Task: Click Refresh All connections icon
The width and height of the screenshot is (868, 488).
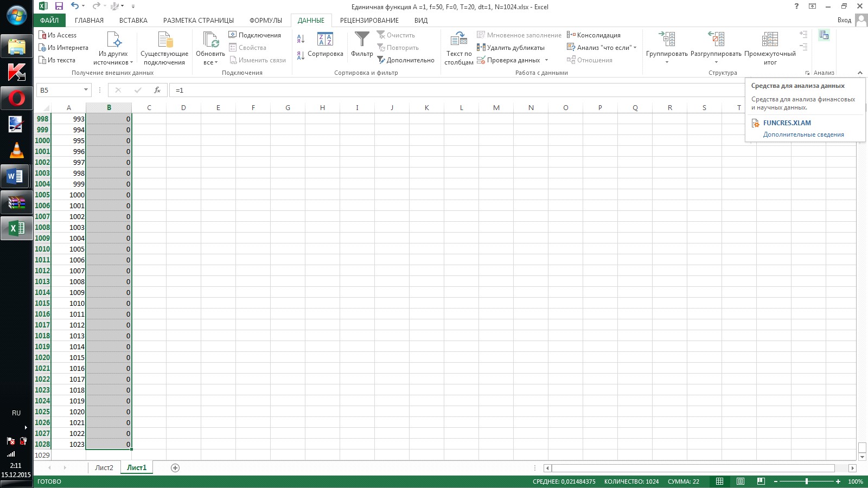Action: click(x=210, y=40)
